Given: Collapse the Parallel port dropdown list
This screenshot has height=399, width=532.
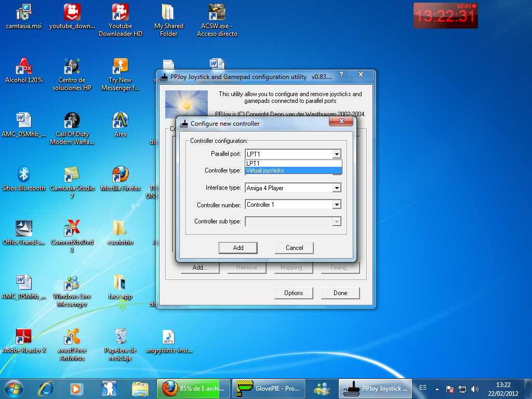Looking at the screenshot, I should point(337,153).
